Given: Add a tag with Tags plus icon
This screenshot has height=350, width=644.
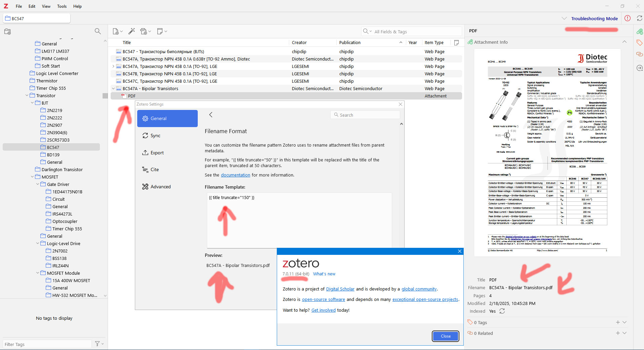Looking at the screenshot, I should point(618,322).
